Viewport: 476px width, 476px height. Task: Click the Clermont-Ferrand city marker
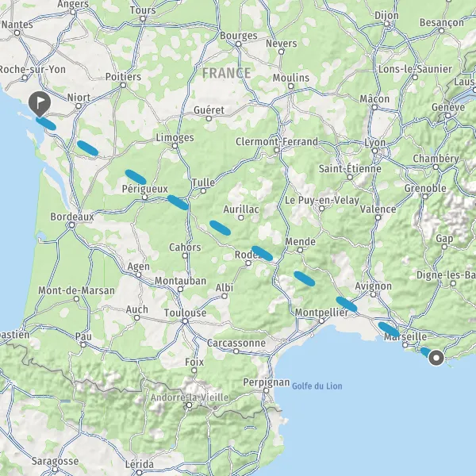point(277,150)
